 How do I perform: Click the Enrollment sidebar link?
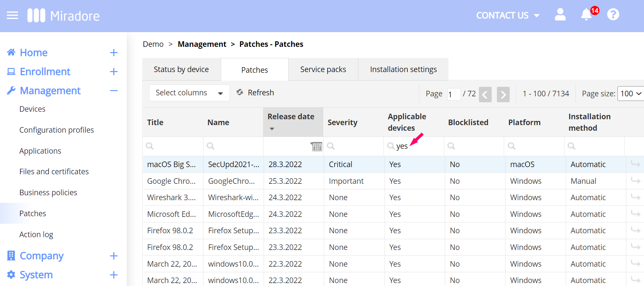tap(45, 71)
